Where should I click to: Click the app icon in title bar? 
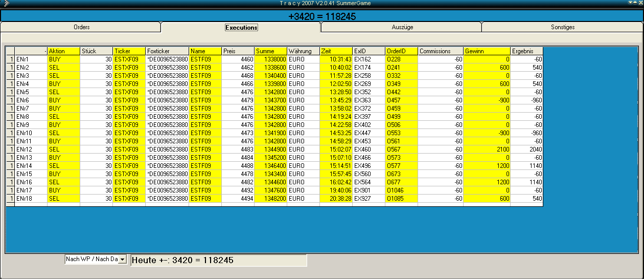click(6, 3)
